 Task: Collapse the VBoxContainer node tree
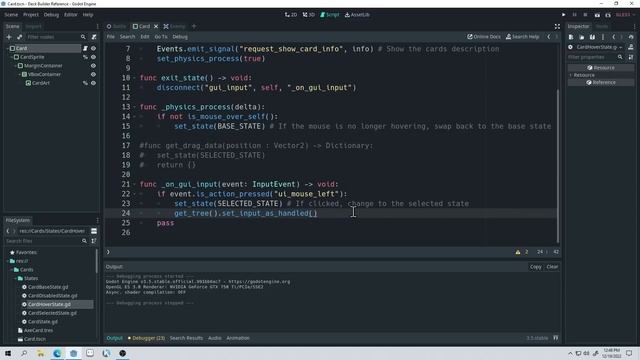20,74
